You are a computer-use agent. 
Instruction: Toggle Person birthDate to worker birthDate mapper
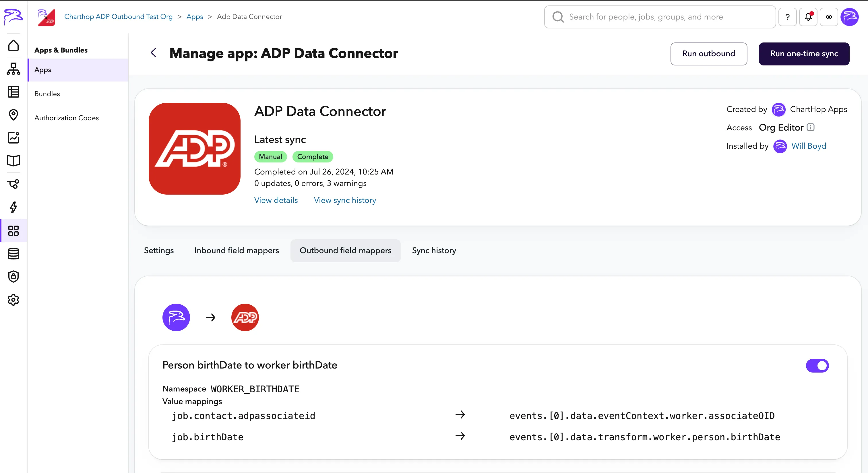pyautogui.click(x=817, y=366)
